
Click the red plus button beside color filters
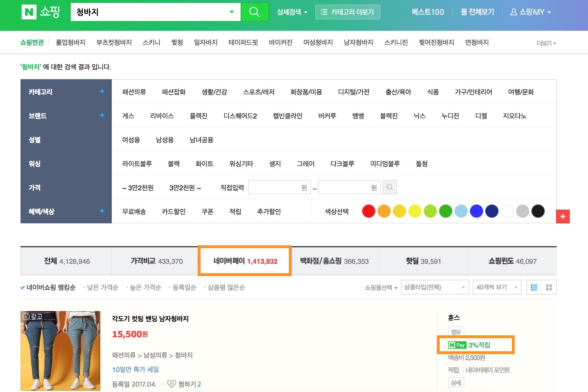[x=563, y=217]
